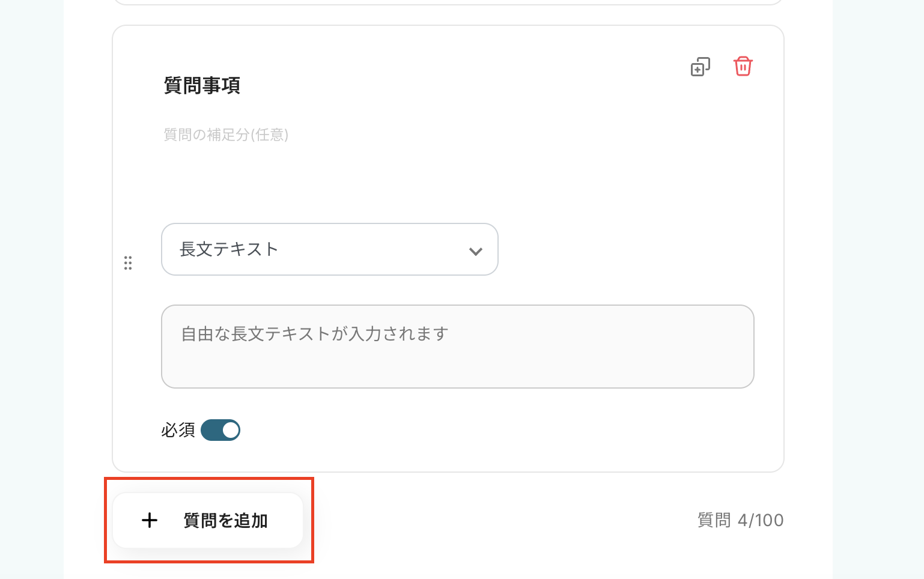The height and width of the screenshot is (579, 924).
Task: Select the 長文テキスト label in combo box
Action: pyautogui.click(x=229, y=249)
